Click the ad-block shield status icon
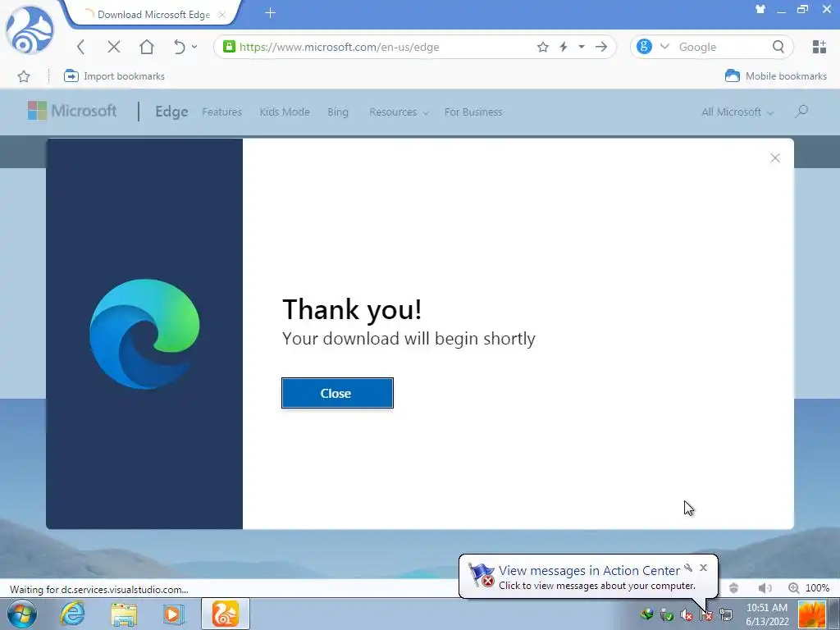 tap(734, 587)
